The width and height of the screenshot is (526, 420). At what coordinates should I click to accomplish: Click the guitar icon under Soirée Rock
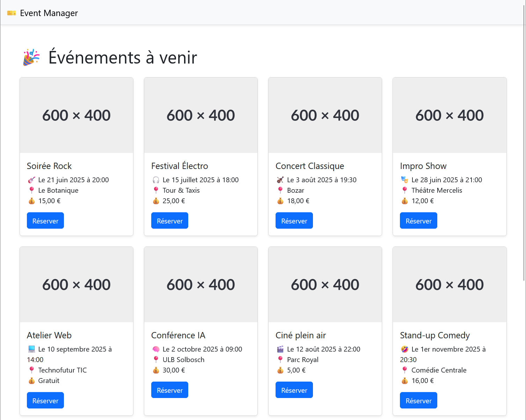coord(31,180)
